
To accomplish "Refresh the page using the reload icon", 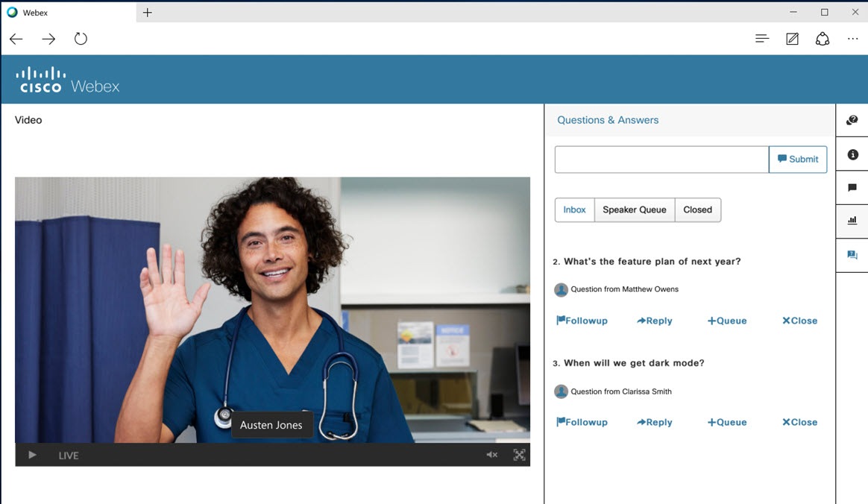I will [x=81, y=38].
